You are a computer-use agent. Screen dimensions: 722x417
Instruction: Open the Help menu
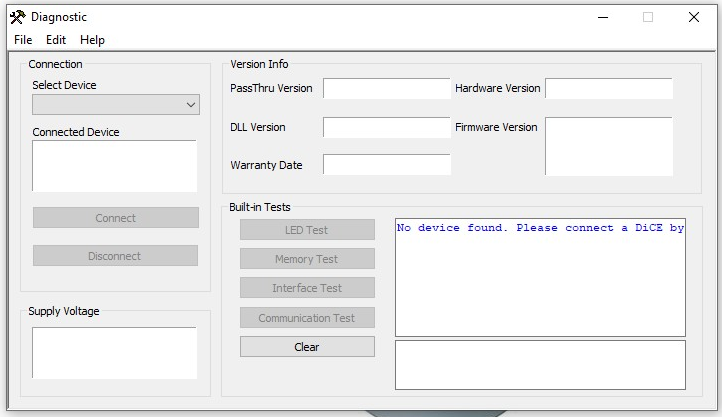pyautogui.click(x=92, y=40)
